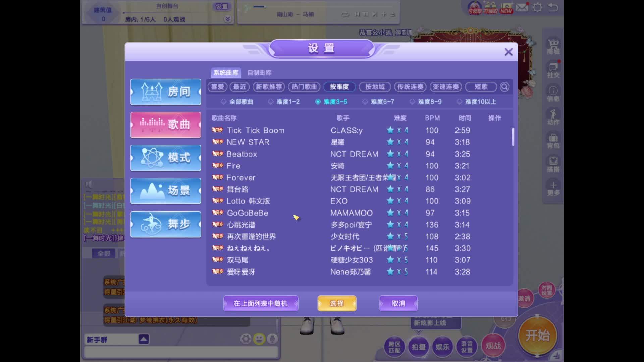Select the 最近 recent filter

tap(240, 87)
